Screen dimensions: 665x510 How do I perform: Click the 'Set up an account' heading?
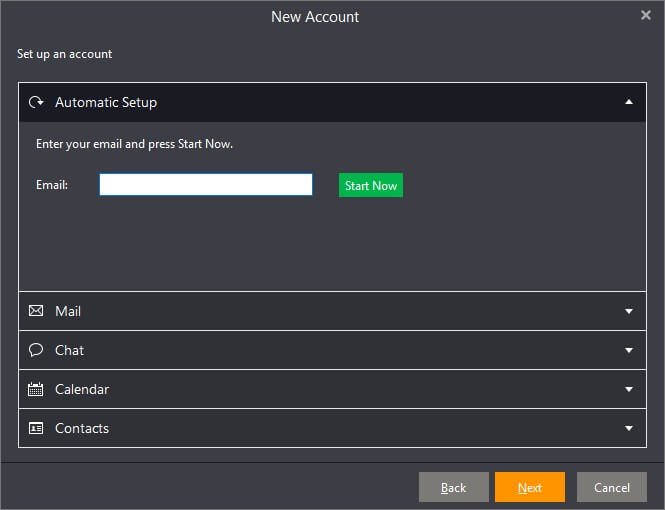tap(64, 54)
